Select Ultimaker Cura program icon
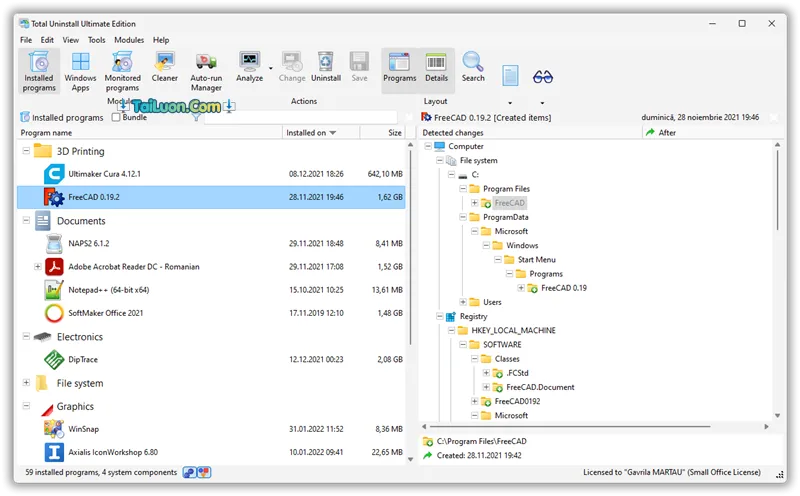The image size is (800, 496). point(54,174)
